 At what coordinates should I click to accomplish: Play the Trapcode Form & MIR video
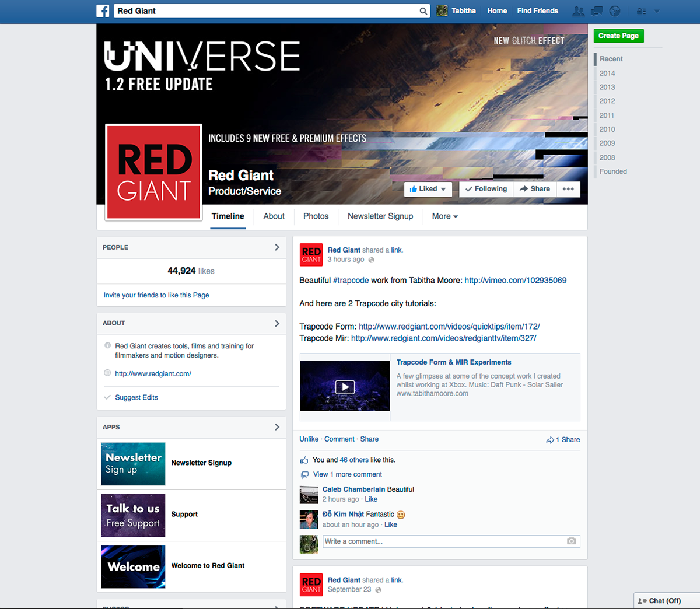coord(345,386)
